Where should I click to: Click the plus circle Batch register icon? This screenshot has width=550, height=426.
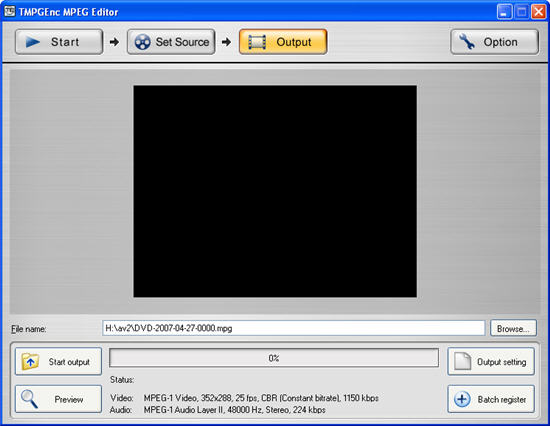point(462,399)
